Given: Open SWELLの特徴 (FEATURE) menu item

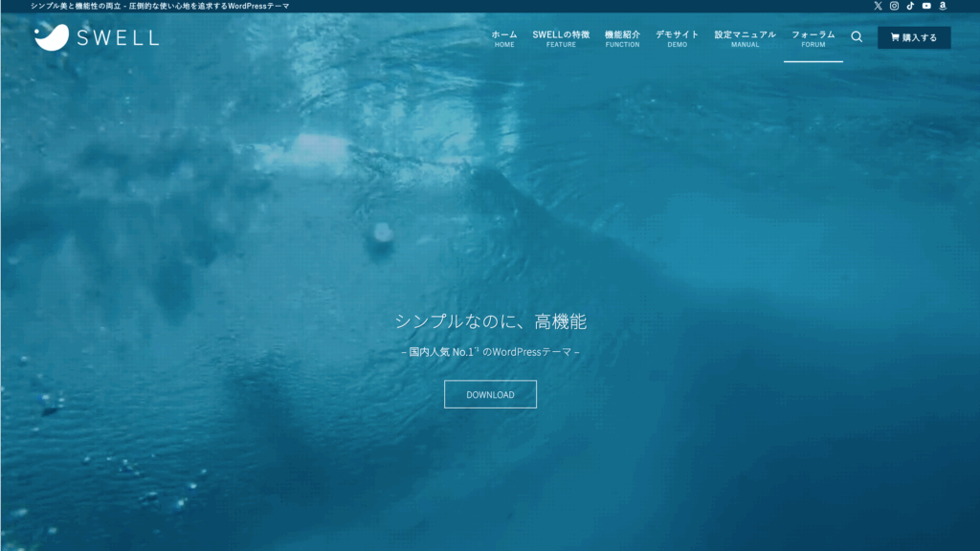Looking at the screenshot, I should (x=561, y=38).
